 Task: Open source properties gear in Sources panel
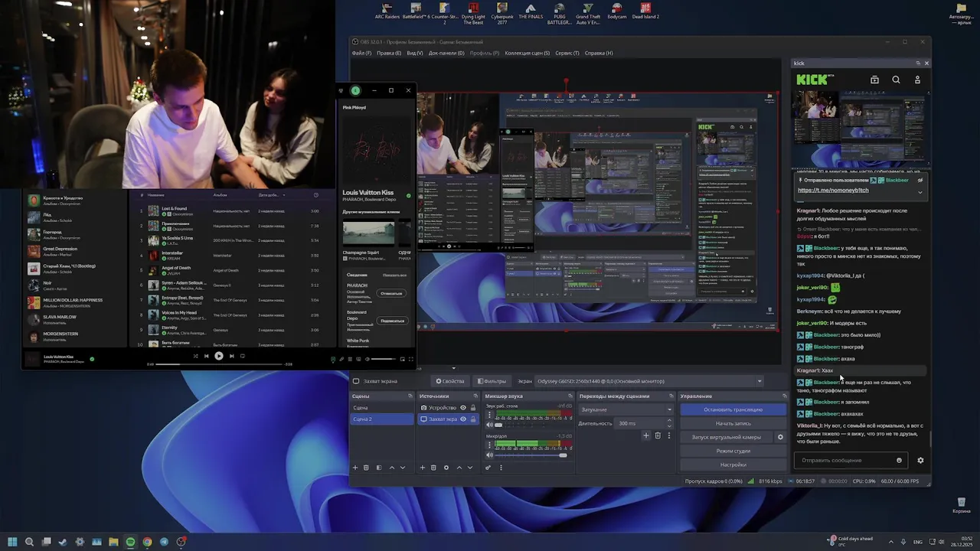[x=446, y=468]
